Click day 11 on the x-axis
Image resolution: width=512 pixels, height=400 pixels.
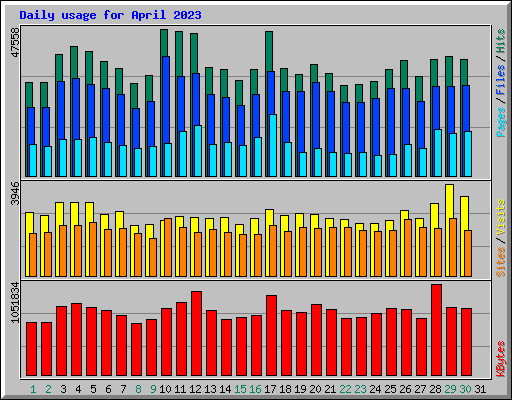tap(180, 389)
